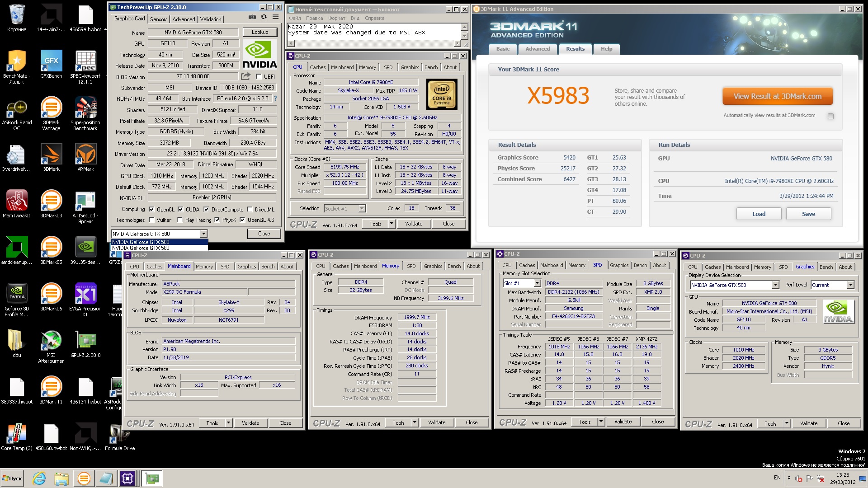This screenshot has height=488, width=868.
Task: Click the Notepad text editing area
Action: 374,32
